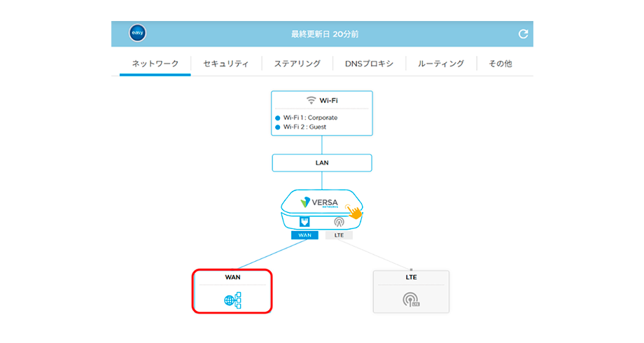Open the ステアリング tab
The width and height of the screenshot is (644, 343).
coord(297,64)
